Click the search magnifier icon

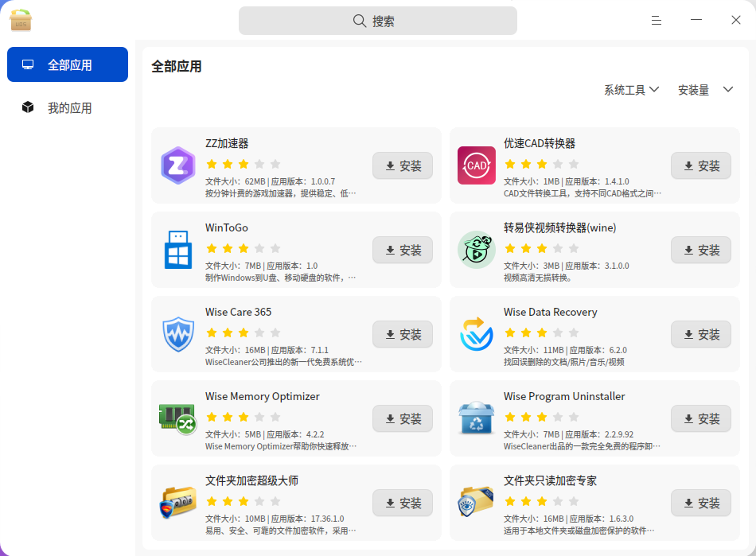[360, 21]
